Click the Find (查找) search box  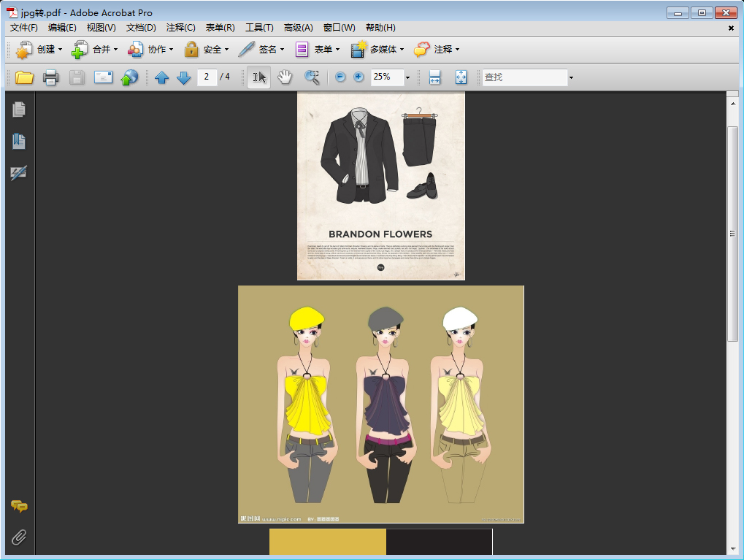525,77
